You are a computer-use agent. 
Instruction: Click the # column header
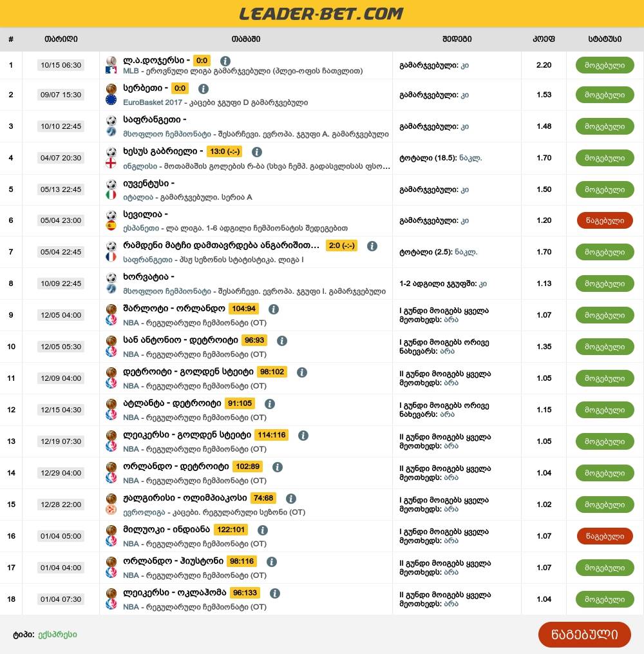click(x=11, y=39)
